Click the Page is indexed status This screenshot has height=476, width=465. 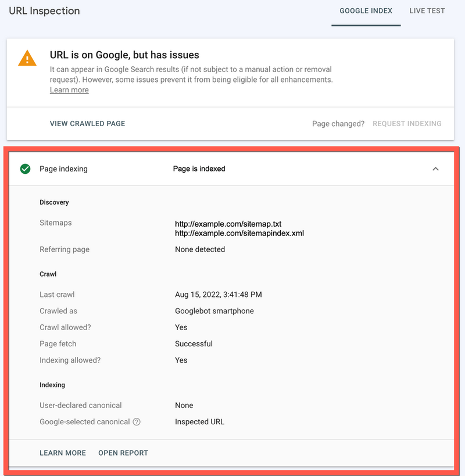point(199,169)
